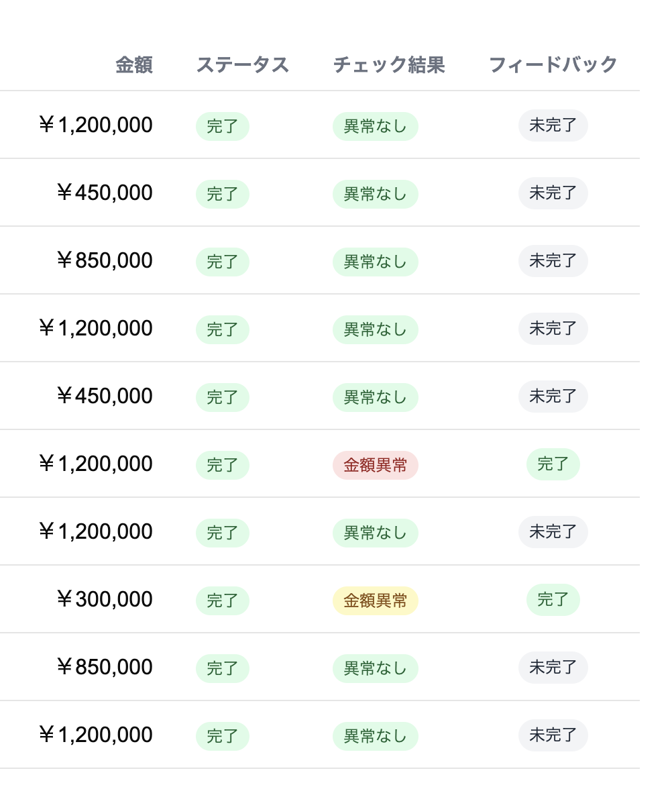The width and height of the screenshot is (672, 785).
Task: Toggle feedback 完了 in the red 金額異常 row
Action: pyautogui.click(x=553, y=464)
